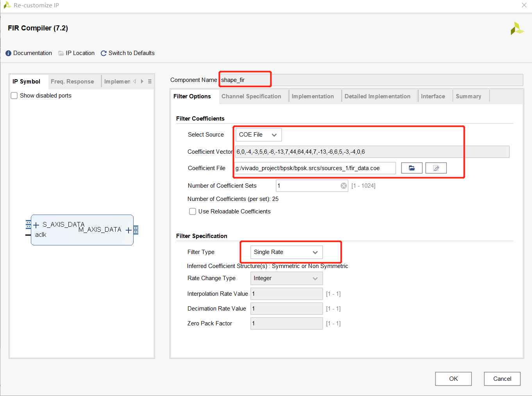Screen dimensions: 532x396
Task: Click the edit coefficient file icon
Action: (x=436, y=168)
